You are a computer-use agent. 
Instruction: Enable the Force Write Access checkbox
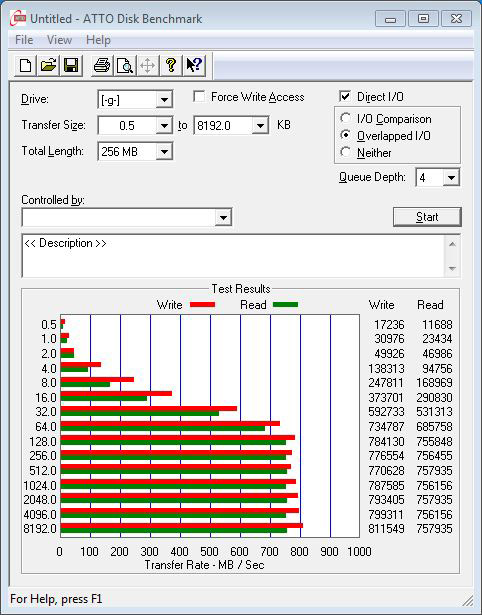pos(199,96)
